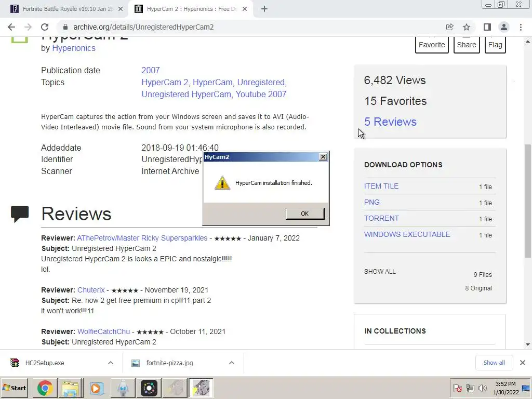Open Windows Media Player from taskbar
This screenshot has width=532, height=399.
[96, 388]
